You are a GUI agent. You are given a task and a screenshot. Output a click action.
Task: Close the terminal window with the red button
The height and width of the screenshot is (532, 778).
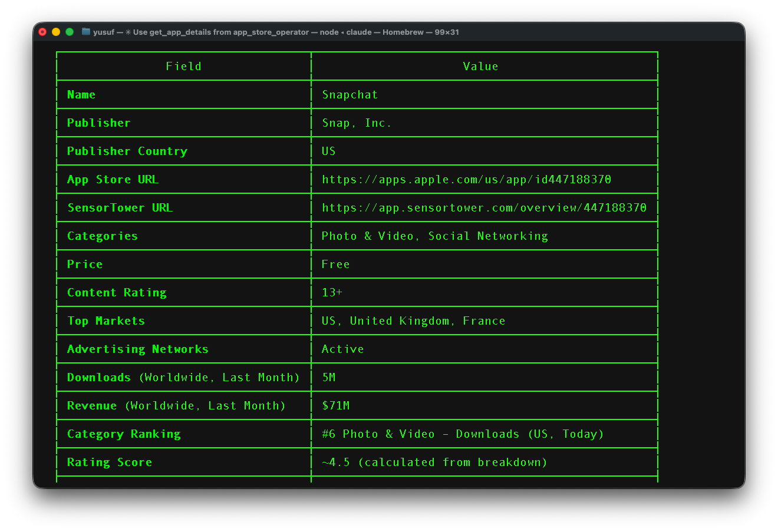(42, 32)
